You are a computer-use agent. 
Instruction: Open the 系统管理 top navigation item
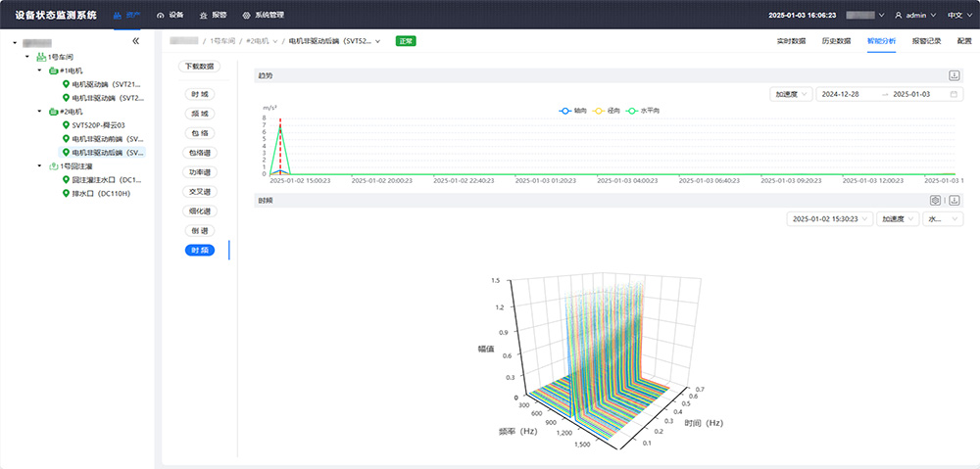pyautogui.click(x=263, y=15)
